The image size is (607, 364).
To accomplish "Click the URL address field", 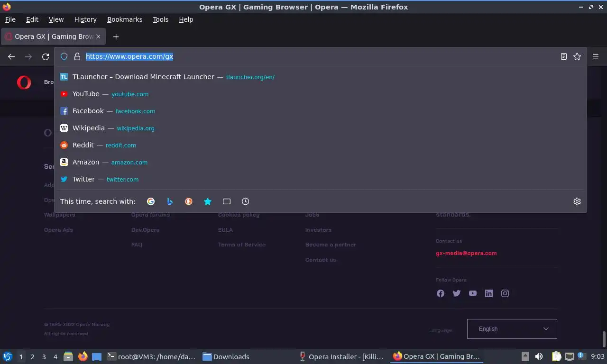I will coord(320,56).
